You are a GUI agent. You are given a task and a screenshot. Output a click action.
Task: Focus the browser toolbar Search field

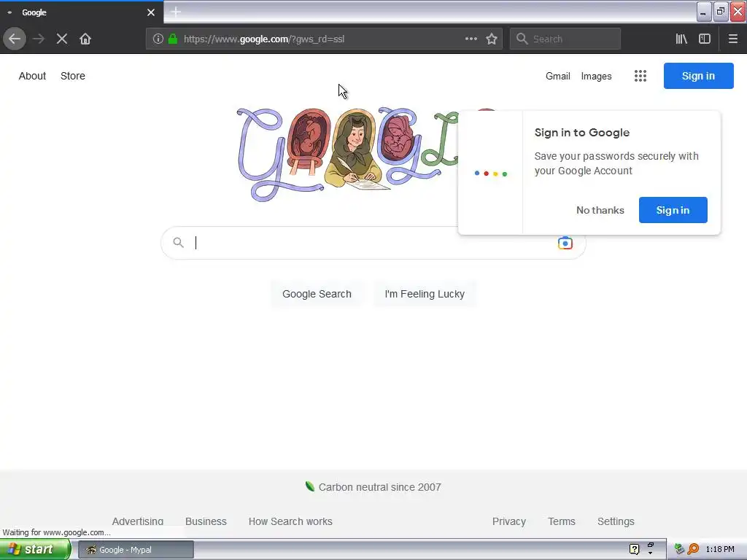click(565, 39)
